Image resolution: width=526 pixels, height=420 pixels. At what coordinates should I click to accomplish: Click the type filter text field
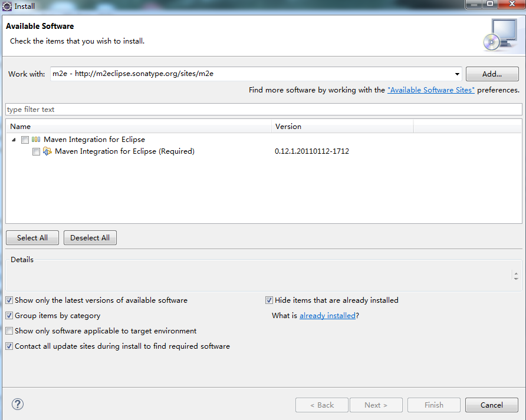coord(264,110)
